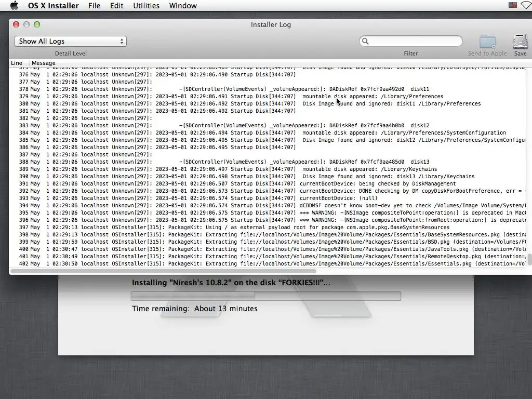Screen dimensions: 532x399
Task: Select log line 402 extracting Essentials.pkg
Action: [268, 263]
